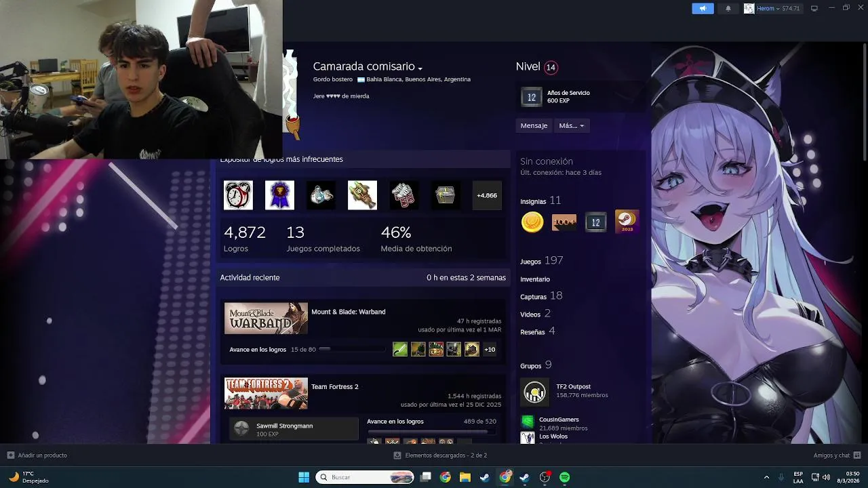Viewport: 868px width, 488px height.
Task: Select the blue ribbon achievement icon
Action: 279,195
